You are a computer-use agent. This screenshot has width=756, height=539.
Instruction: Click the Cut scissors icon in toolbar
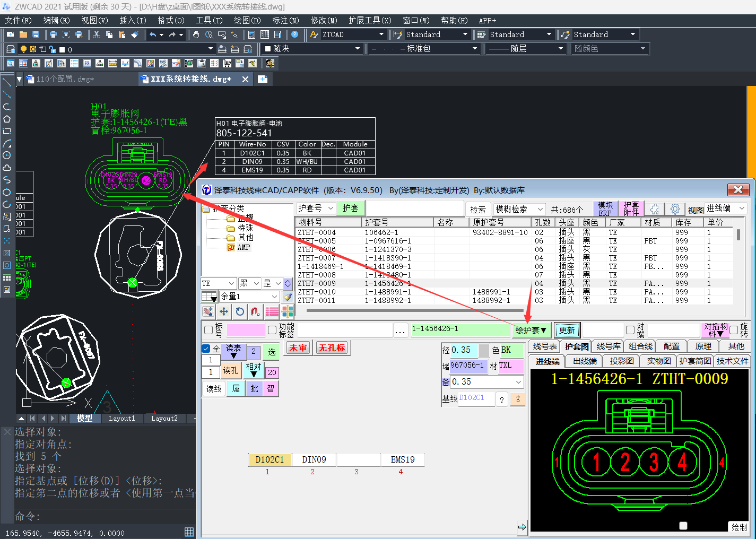(97, 34)
